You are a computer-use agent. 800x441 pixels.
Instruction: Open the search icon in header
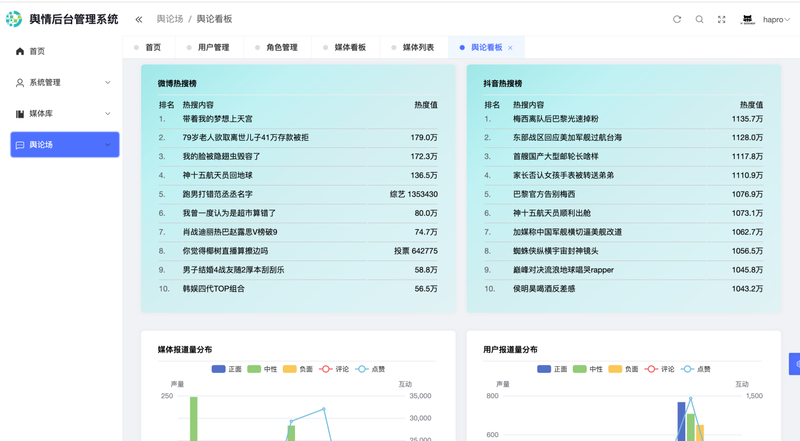pyautogui.click(x=699, y=19)
